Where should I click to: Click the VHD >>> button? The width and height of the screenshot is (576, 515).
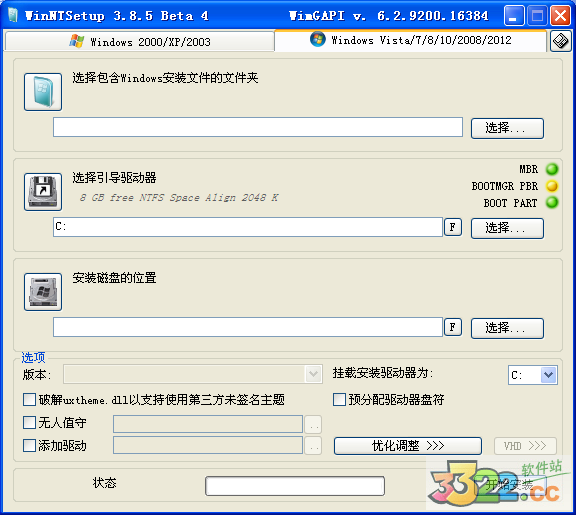click(x=525, y=446)
